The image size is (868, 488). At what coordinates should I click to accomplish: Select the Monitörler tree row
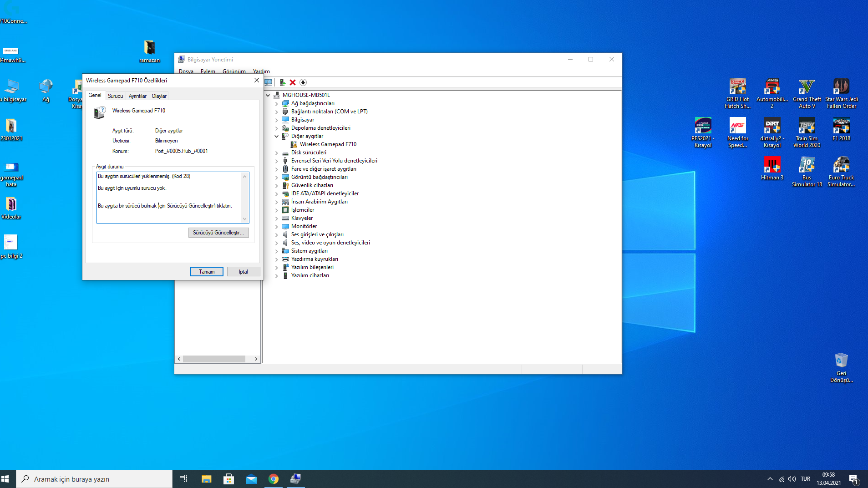tap(304, 226)
